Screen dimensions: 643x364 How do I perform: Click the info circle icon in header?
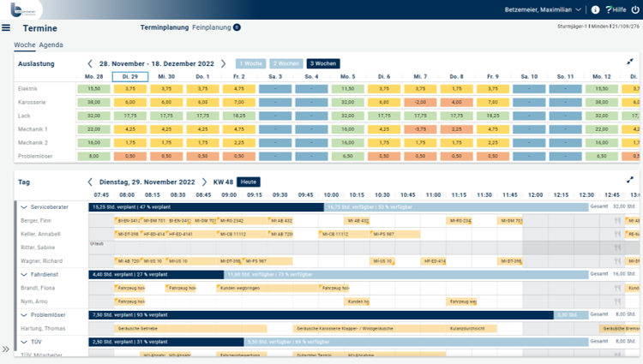[596, 9]
